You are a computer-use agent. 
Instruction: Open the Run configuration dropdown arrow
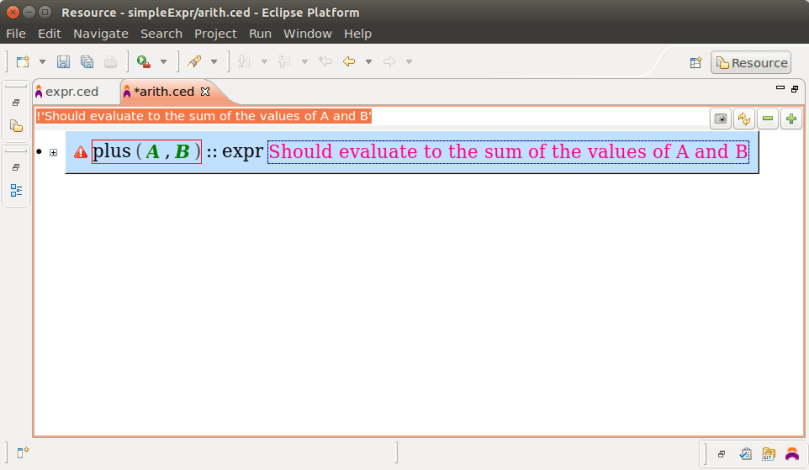click(163, 62)
